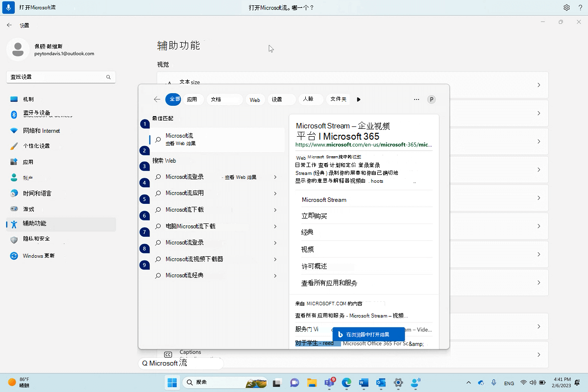The height and width of the screenshot is (392, 588).
Task: Open Captions setting row chevron
Action: pyautogui.click(x=539, y=355)
